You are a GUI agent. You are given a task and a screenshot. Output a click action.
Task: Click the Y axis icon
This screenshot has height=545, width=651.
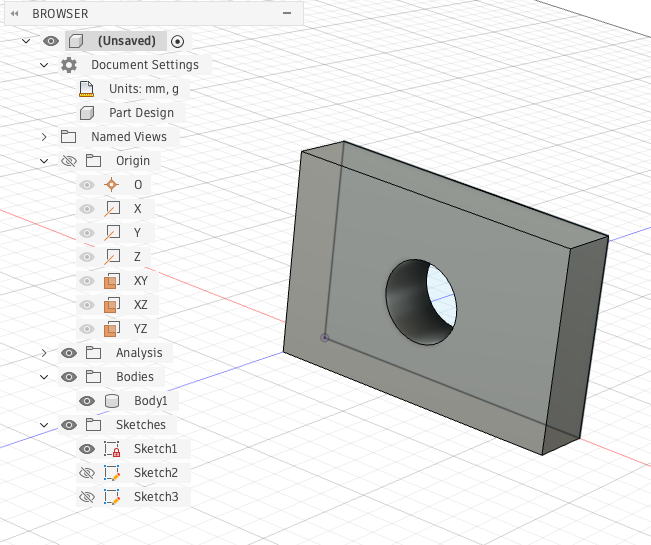click(x=112, y=233)
